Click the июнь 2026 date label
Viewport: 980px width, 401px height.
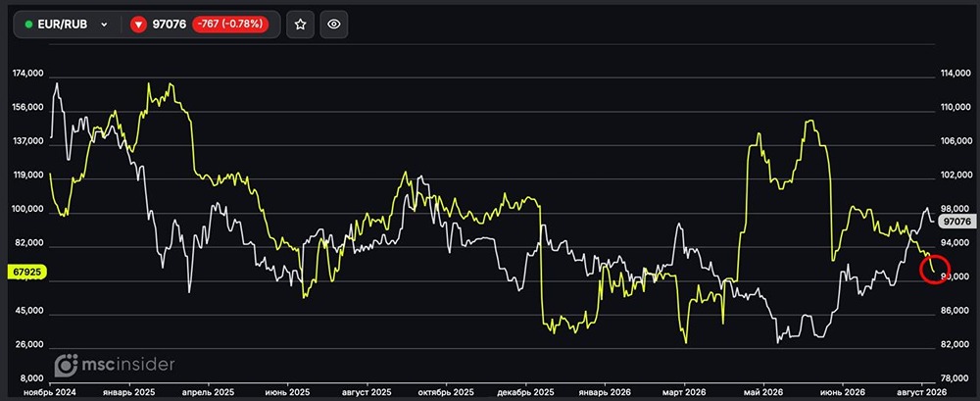(x=842, y=391)
